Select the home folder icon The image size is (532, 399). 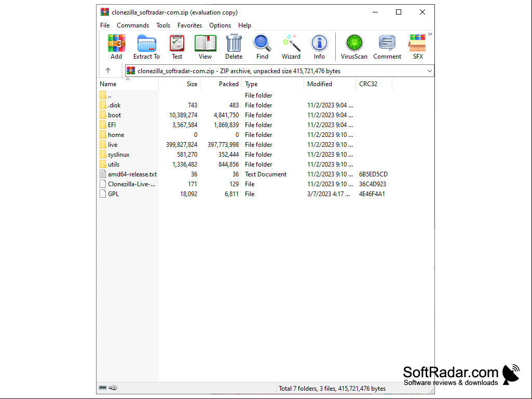click(103, 135)
